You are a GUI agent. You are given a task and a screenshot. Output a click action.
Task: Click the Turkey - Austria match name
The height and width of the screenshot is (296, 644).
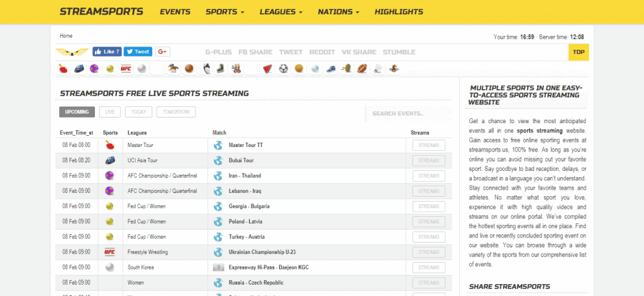247,237
